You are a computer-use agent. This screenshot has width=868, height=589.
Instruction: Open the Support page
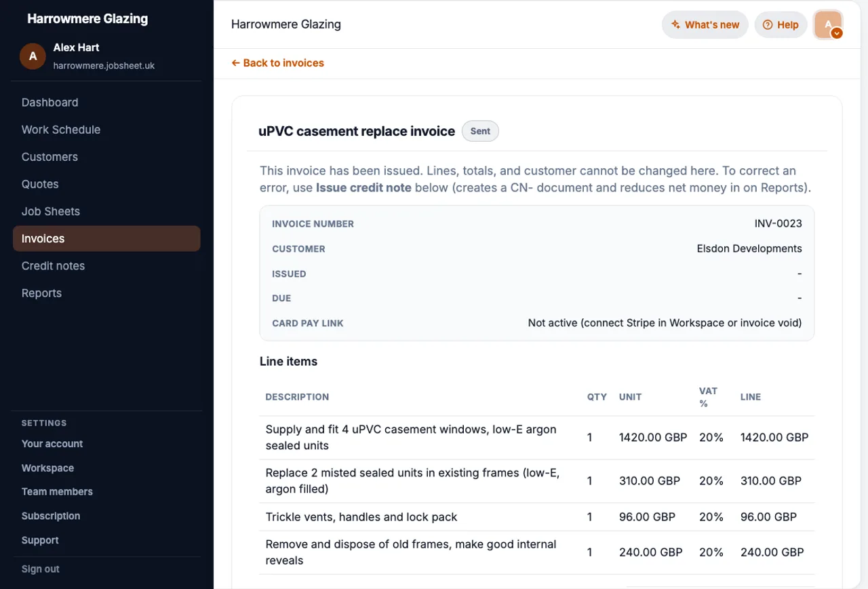40,541
